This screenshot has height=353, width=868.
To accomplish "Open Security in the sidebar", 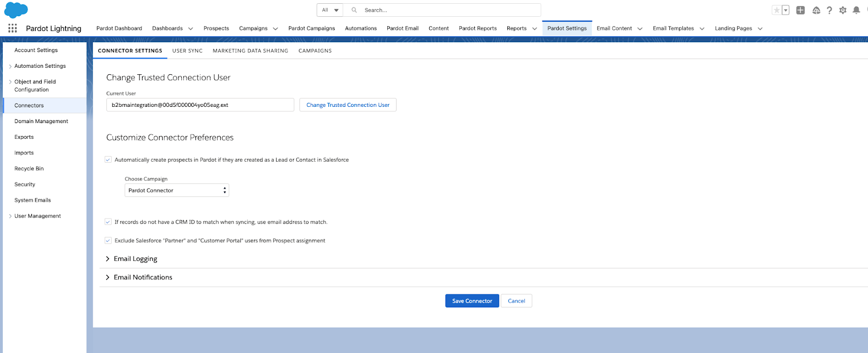I will click(24, 184).
